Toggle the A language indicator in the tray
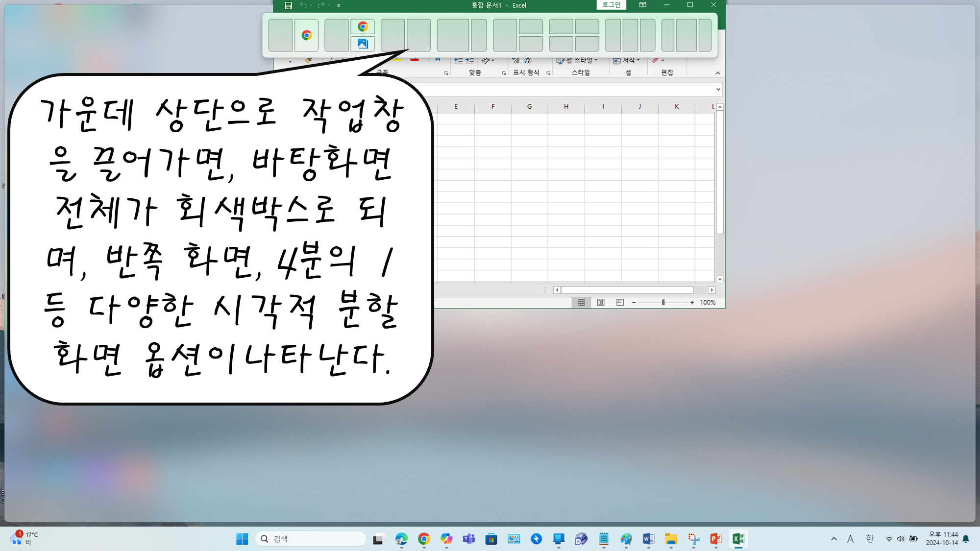The image size is (980, 551). pyautogui.click(x=850, y=539)
